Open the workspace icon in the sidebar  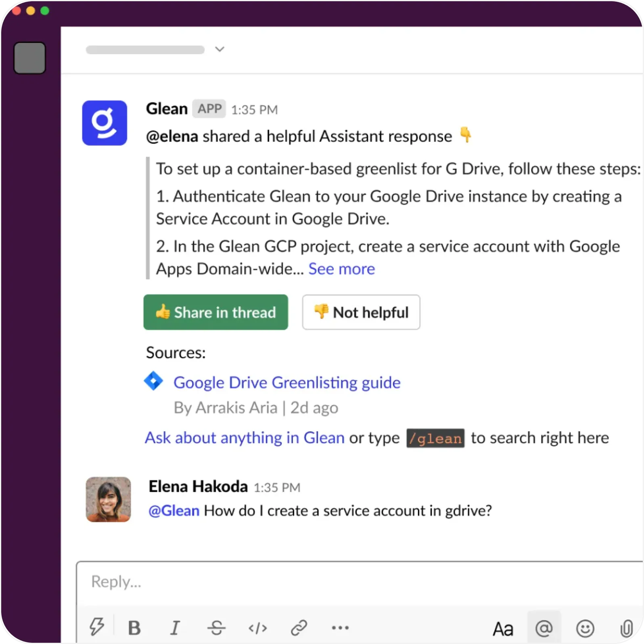click(x=29, y=58)
